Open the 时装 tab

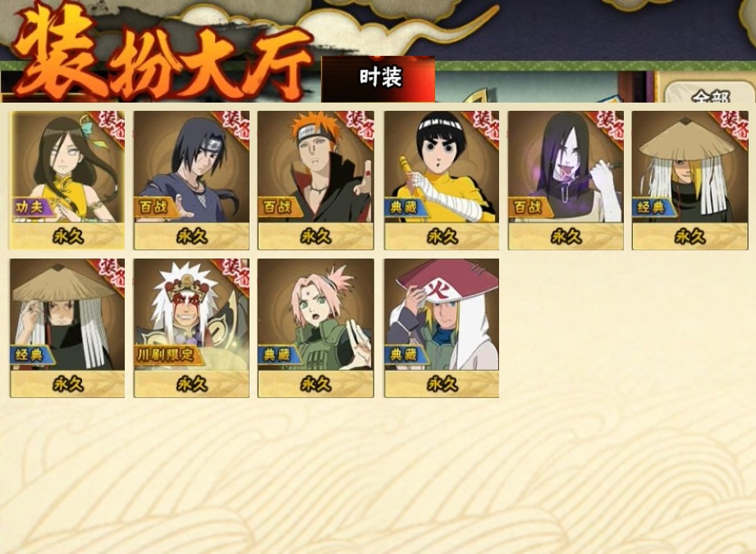(x=378, y=79)
